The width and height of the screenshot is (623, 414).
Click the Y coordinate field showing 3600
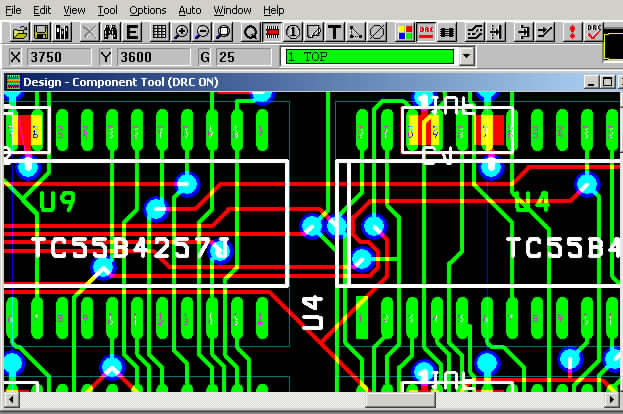click(x=154, y=57)
